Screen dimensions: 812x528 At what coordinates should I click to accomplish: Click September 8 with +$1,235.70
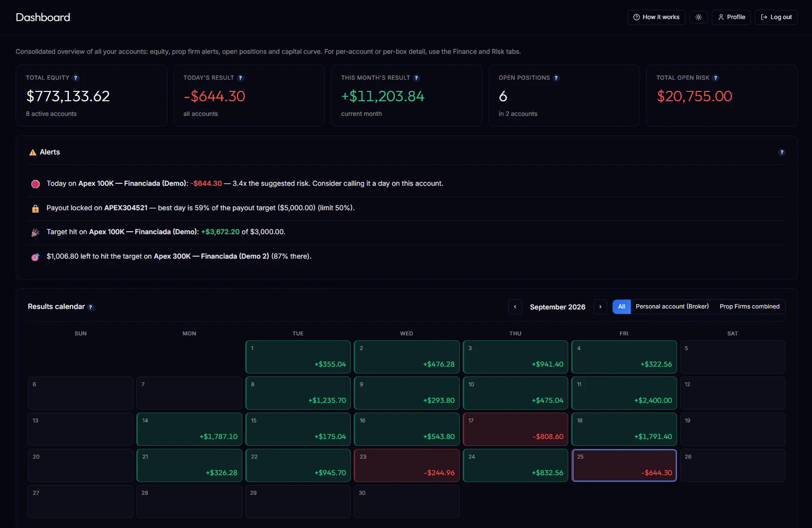point(298,393)
